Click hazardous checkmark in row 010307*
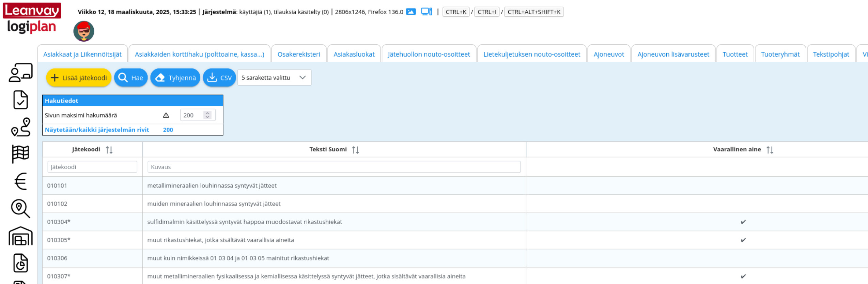 743,276
